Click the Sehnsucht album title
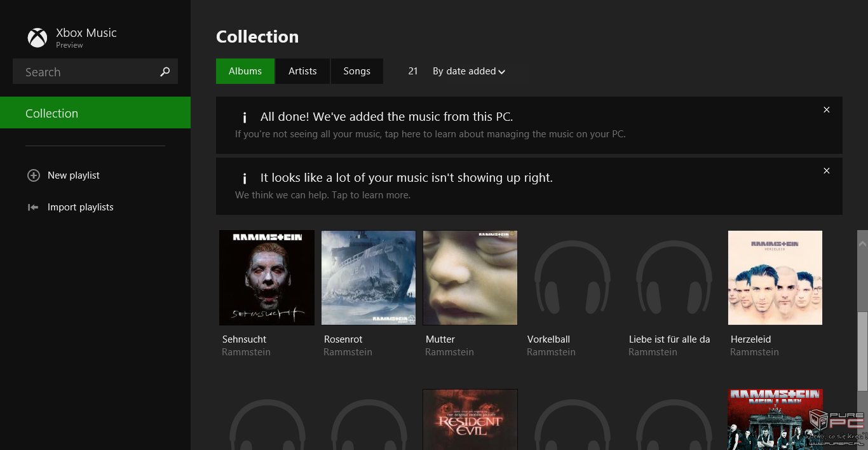Screen dimensions: 868x450 244,339
